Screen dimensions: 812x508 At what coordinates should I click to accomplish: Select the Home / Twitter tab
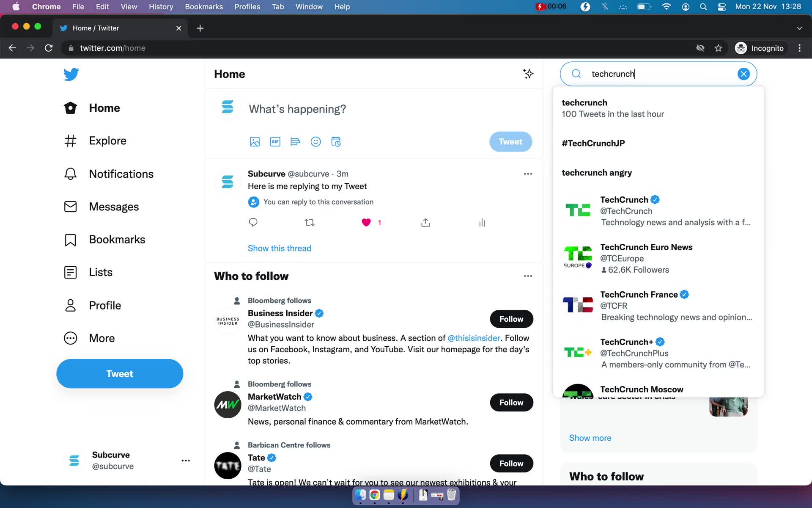tap(120, 28)
